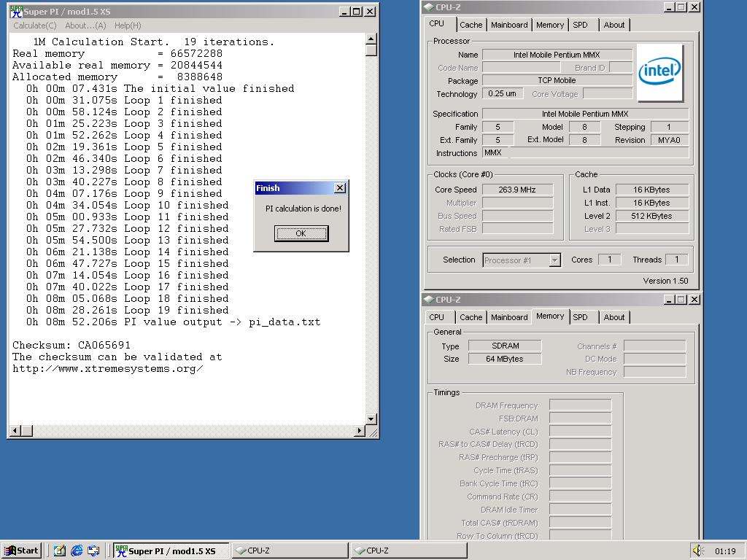The height and width of the screenshot is (560, 747).
Task: Click the 'Version 1.50' label in CPU-Z
Action: click(x=665, y=281)
